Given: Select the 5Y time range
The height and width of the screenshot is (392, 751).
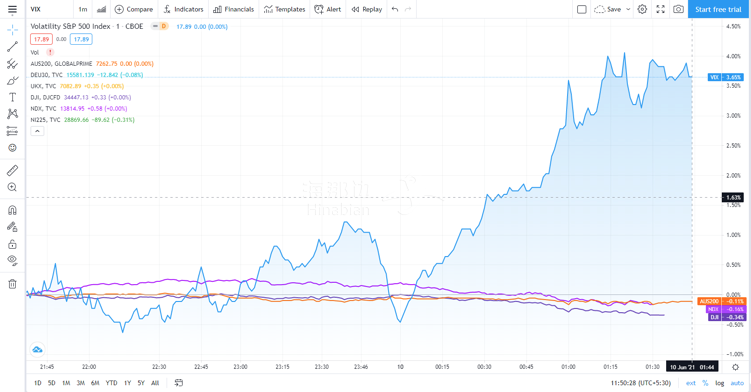Looking at the screenshot, I should tap(141, 383).
